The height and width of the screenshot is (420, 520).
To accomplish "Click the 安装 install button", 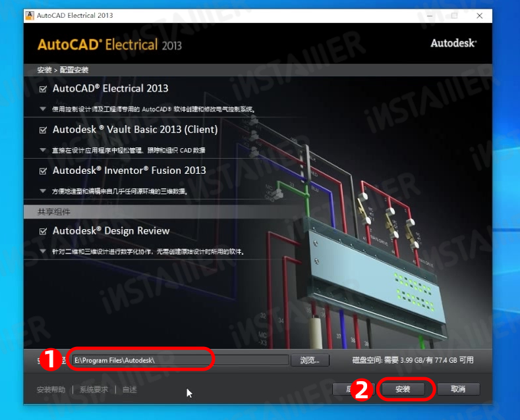I will tap(403, 389).
